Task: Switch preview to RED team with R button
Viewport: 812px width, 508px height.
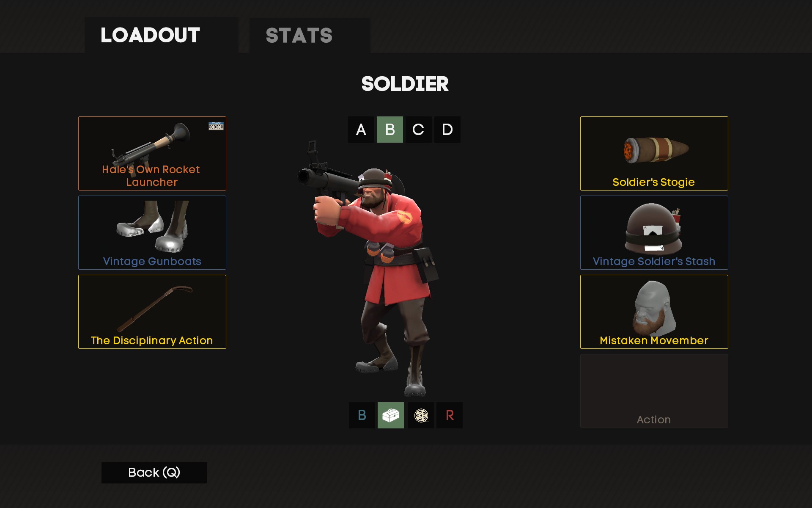Action: point(450,415)
